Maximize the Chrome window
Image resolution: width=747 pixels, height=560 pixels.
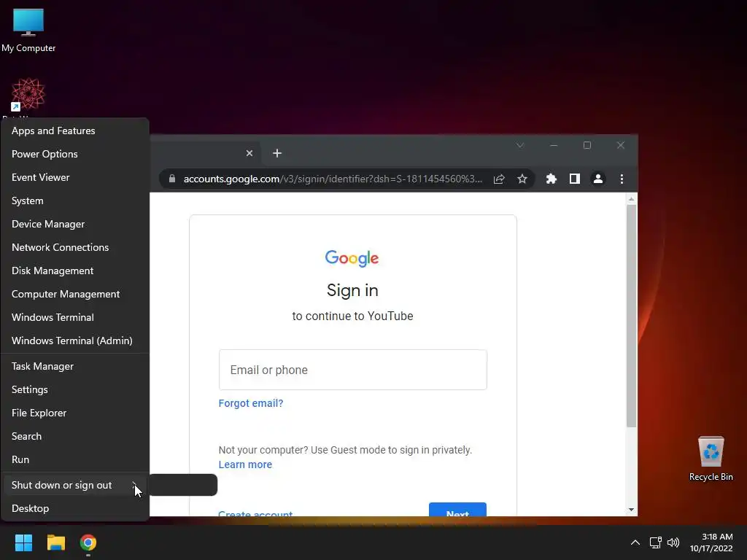click(x=587, y=145)
